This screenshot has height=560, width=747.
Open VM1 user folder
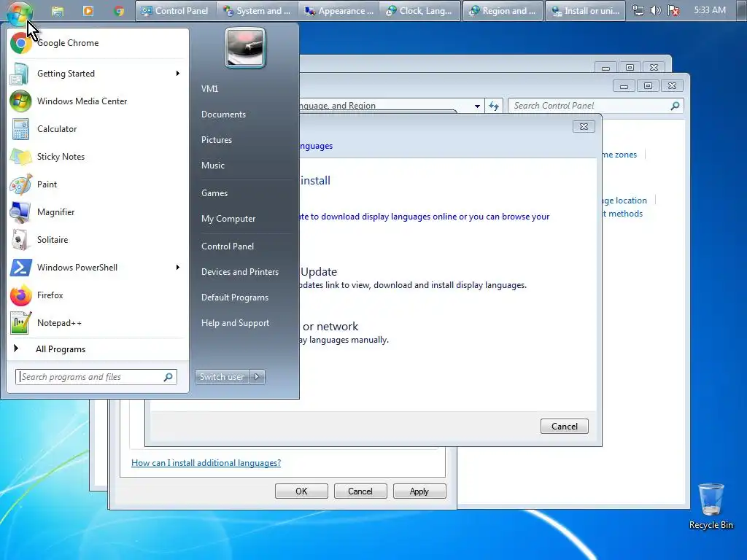tap(209, 88)
